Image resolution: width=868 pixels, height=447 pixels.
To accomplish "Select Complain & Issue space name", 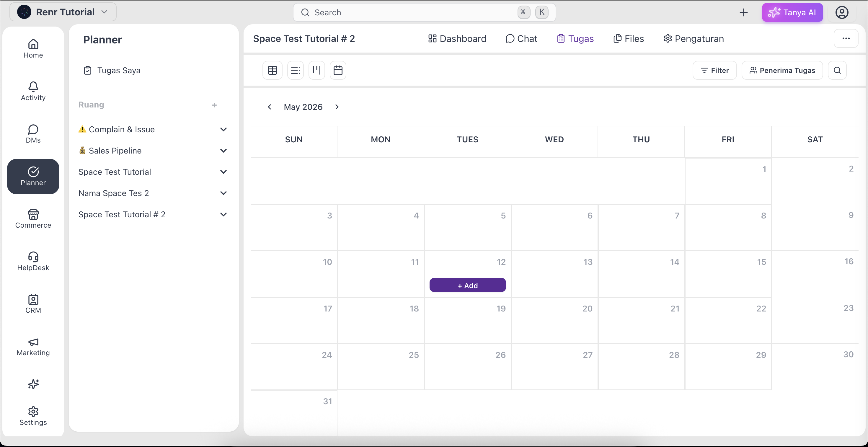I will 122,129.
